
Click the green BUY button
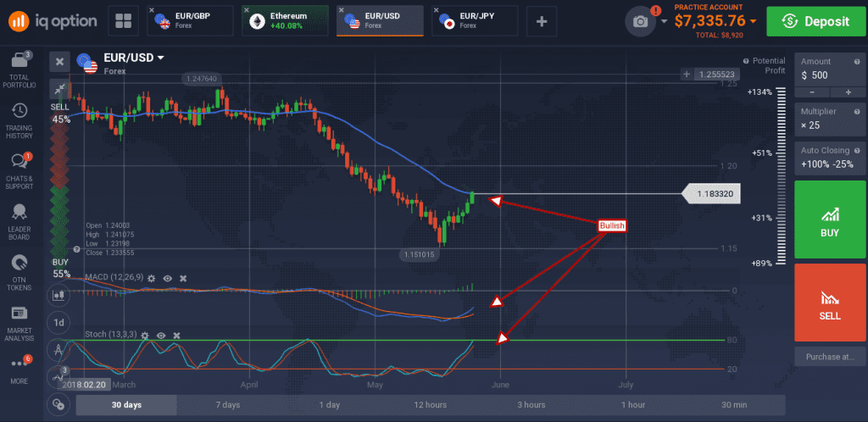[829, 219]
